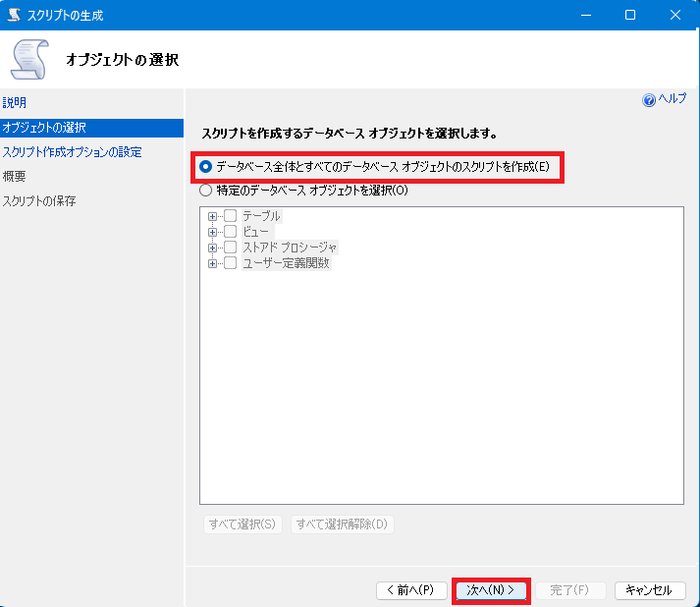Check the テーブル checkbox
The height and width of the screenshot is (607, 700).
(x=231, y=216)
